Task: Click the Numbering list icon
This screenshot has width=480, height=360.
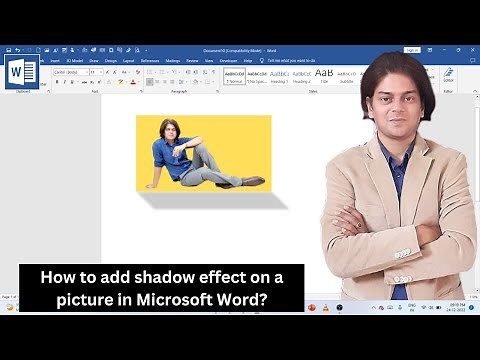Action: [162, 72]
